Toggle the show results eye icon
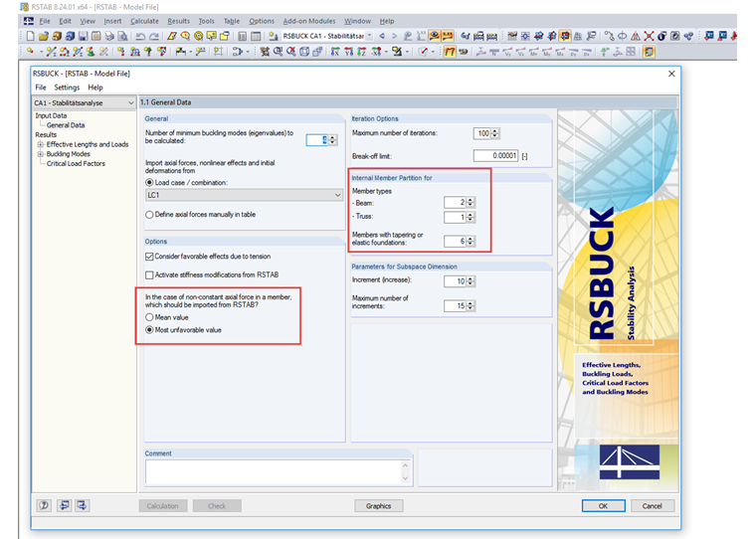This screenshot has height=539, width=756. (435, 36)
